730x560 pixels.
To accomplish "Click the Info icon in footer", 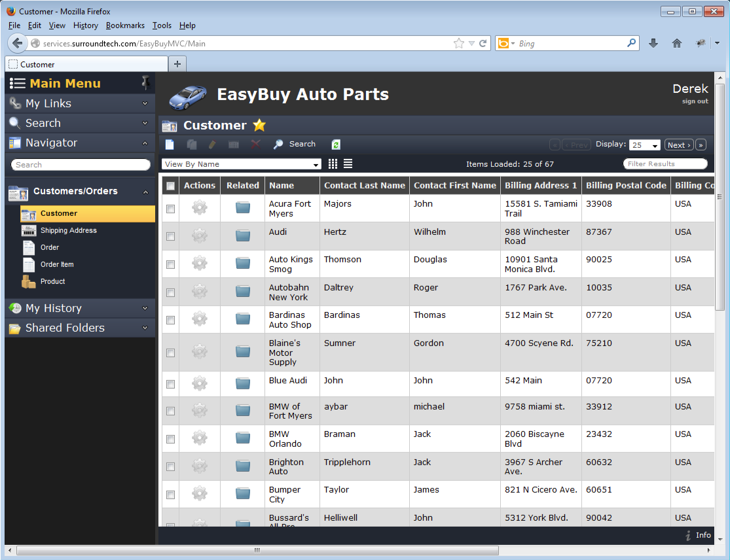I will [687, 535].
